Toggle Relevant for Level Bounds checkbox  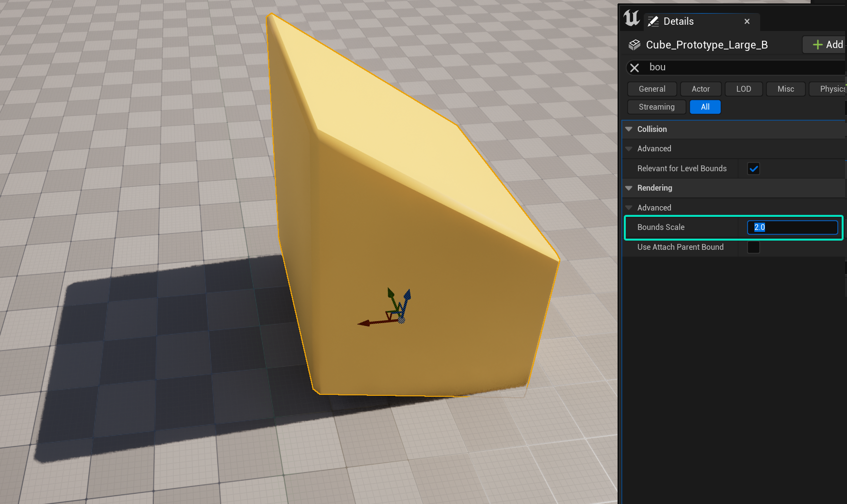753,169
